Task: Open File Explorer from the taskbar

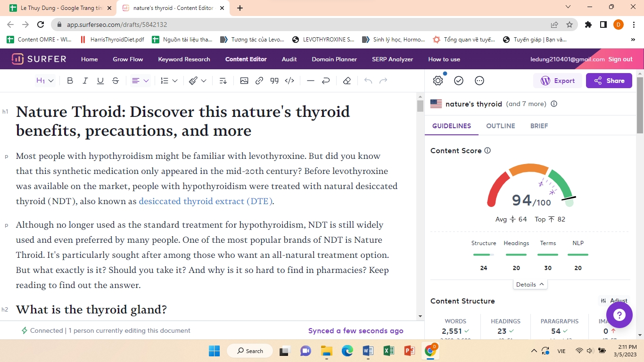Action: (326, 351)
